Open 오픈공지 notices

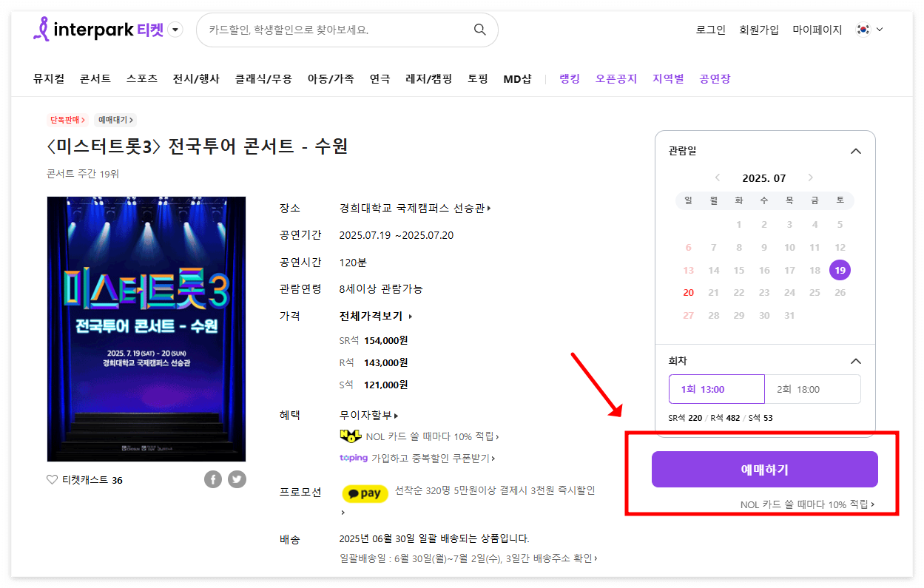point(616,78)
